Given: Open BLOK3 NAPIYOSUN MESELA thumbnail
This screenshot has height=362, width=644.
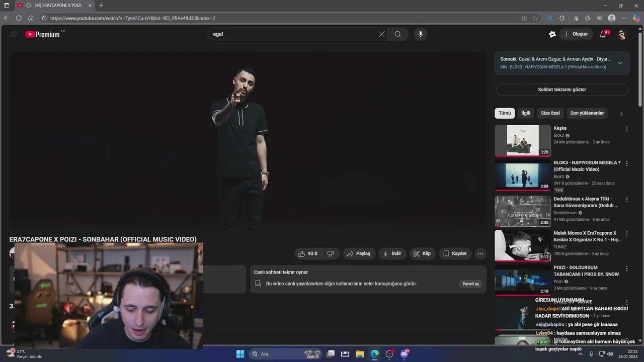Looking at the screenshot, I should (x=523, y=175).
